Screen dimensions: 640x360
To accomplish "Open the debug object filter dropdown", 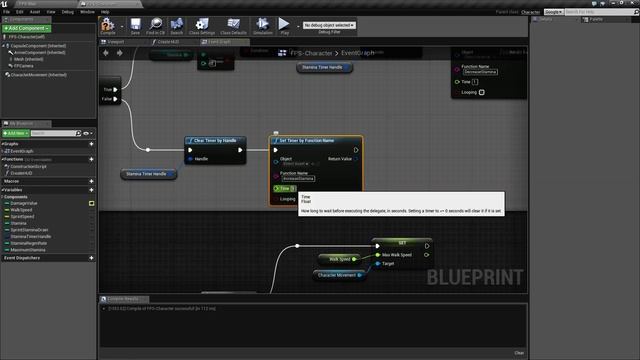I will [x=329, y=25].
